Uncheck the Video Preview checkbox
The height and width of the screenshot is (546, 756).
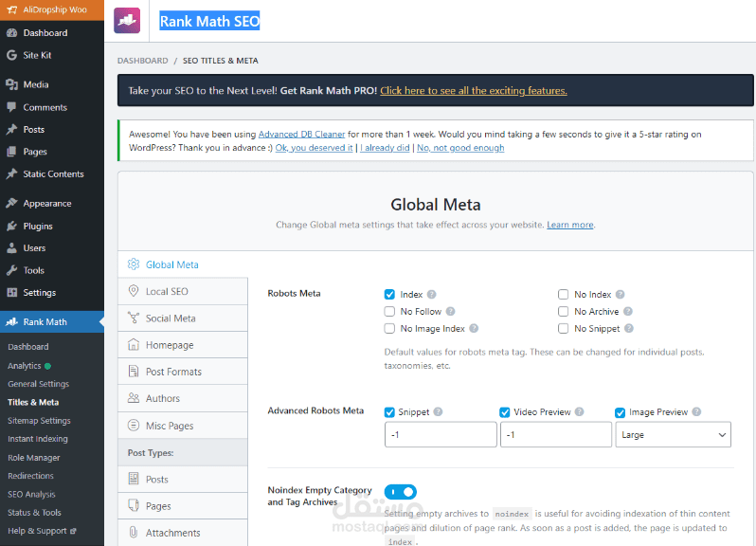point(505,412)
